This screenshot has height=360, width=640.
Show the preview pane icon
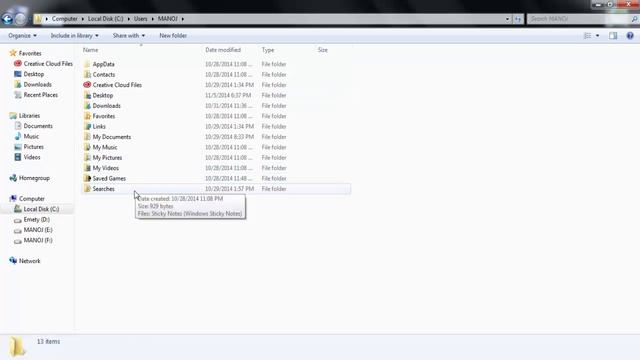tap(613, 36)
